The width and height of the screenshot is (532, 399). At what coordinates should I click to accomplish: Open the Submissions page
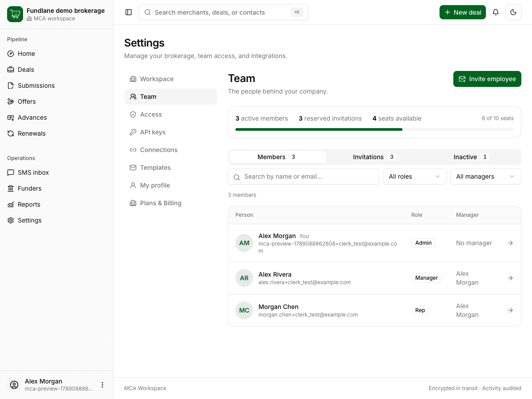point(56,86)
